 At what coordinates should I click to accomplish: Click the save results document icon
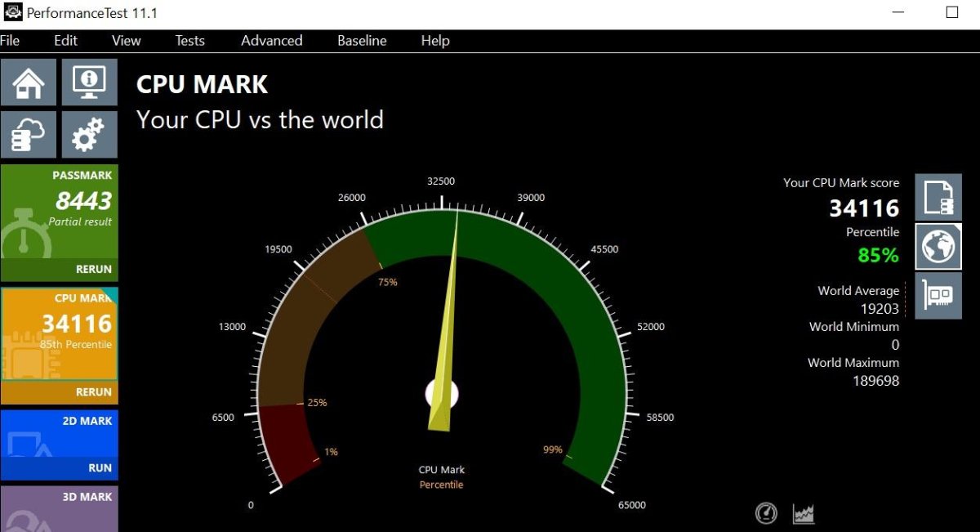tap(938, 197)
